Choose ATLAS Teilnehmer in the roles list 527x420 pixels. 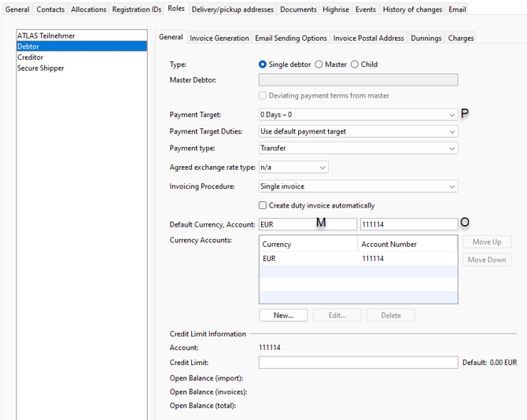[x=46, y=36]
